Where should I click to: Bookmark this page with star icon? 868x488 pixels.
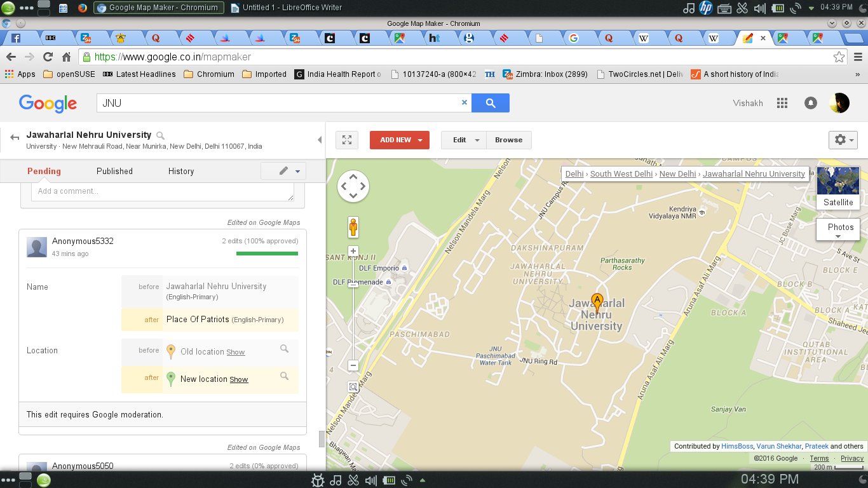(839, 57)
